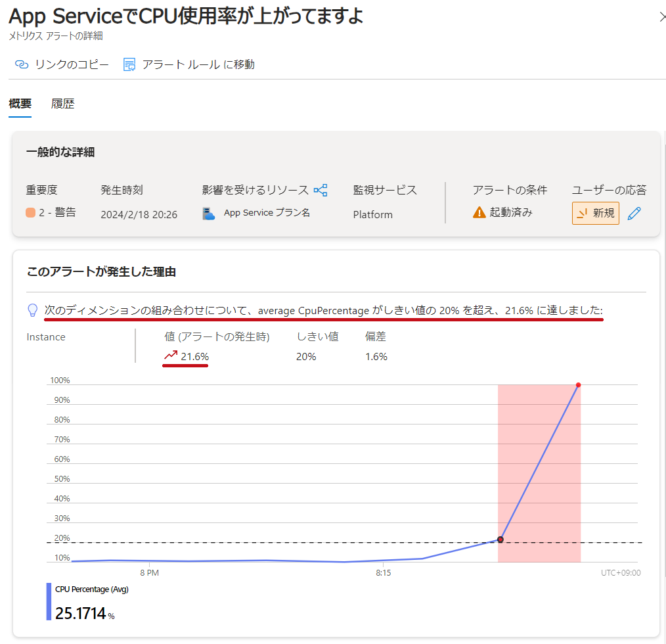Switch to the 履歴 tab

click(63, 104)
